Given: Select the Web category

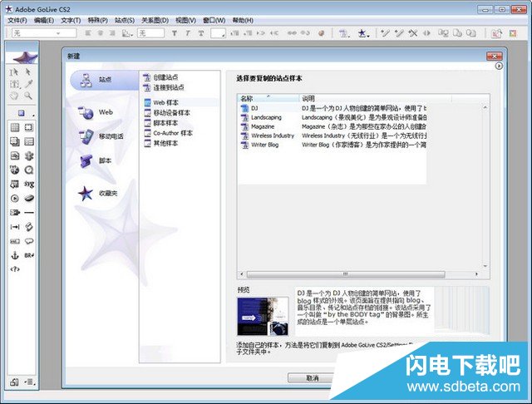Looking at the screenshot, I should tap(96, 112).
